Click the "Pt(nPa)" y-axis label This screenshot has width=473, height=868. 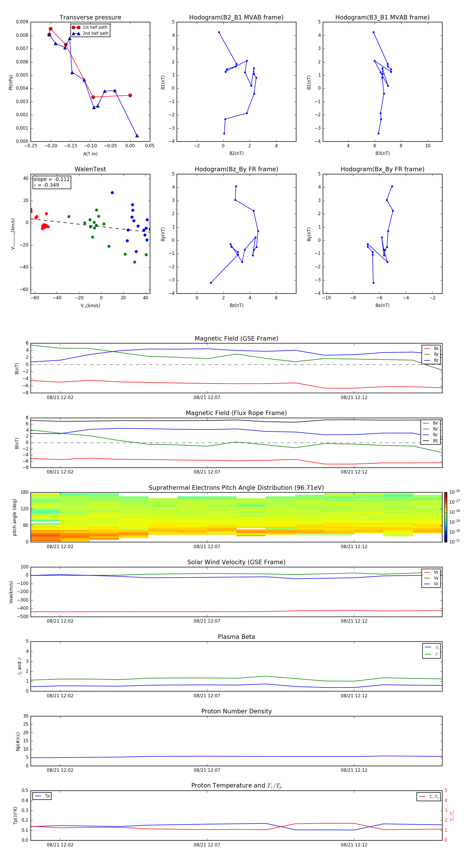pyautogui.click(x=11, y=82)
